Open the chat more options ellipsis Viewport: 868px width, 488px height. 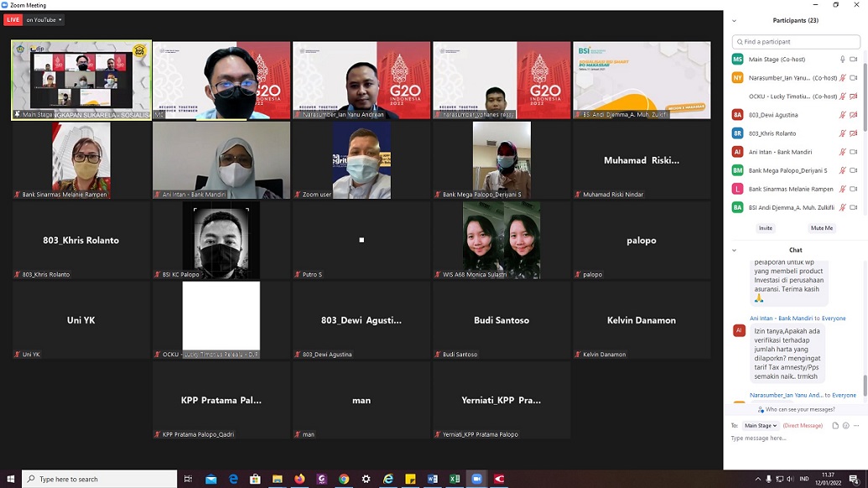(856, 426)
